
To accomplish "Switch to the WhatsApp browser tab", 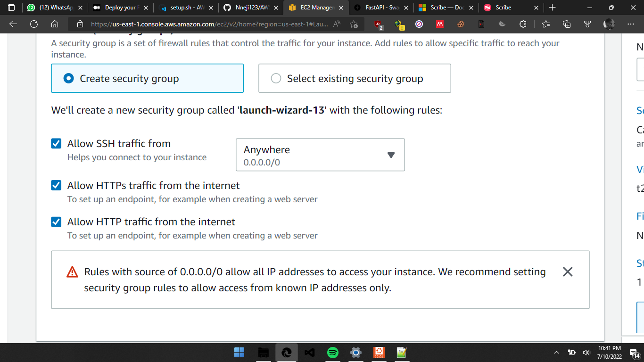I will click(55, 8).
